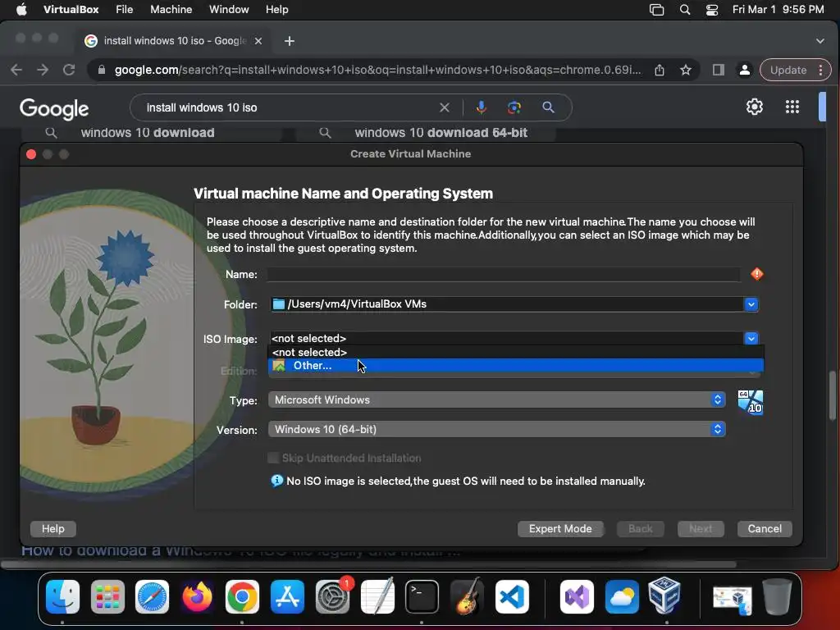Close the install windows 10 iso tab
The width and height of the screenshot is (840, 630).
click(258, 41)
